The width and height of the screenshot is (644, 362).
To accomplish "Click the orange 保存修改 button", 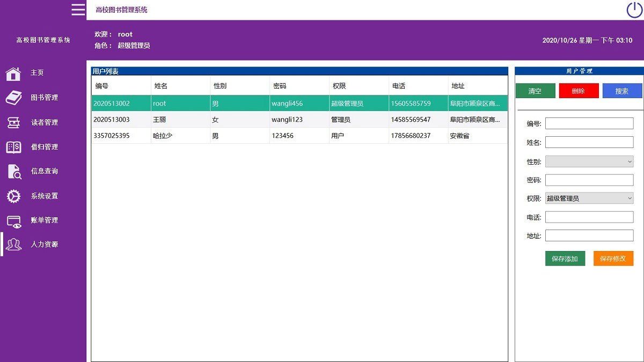I will coord(613,258).
